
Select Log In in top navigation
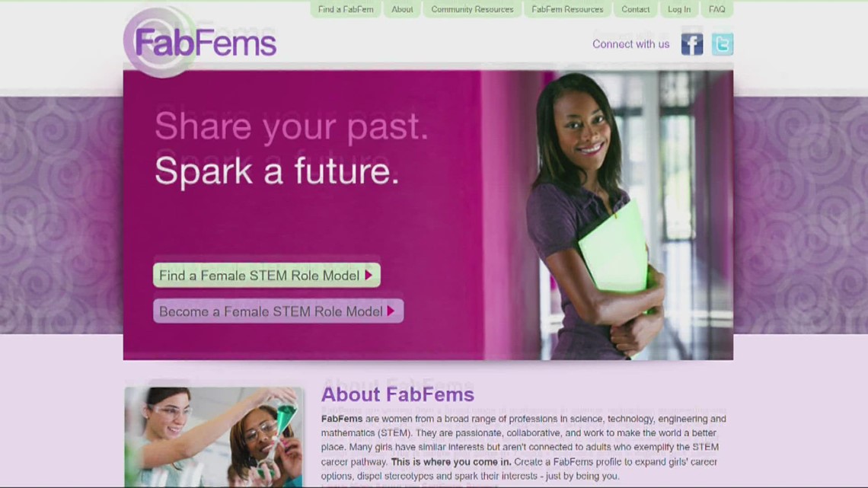point(679,9)
